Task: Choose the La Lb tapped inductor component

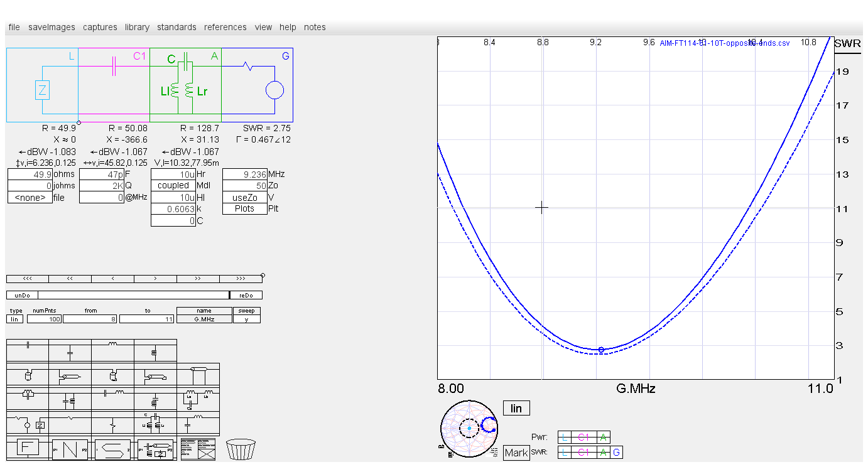Action: point(198,399)
